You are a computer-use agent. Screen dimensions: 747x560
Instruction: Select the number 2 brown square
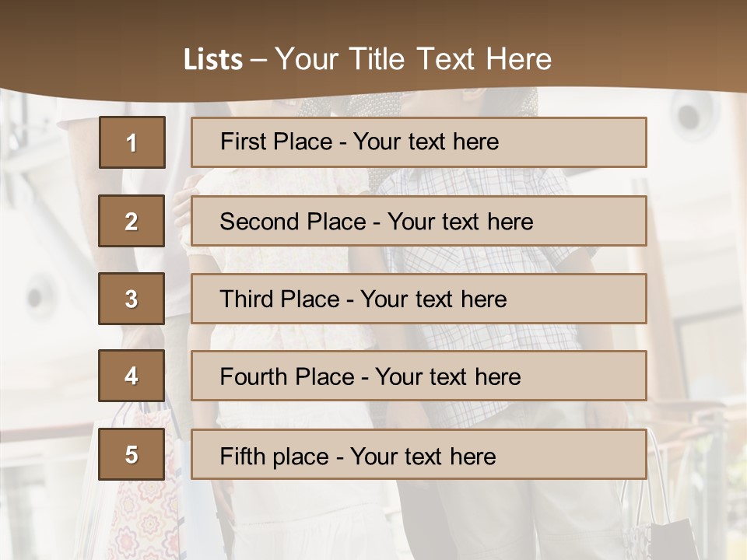pos(132,221)
